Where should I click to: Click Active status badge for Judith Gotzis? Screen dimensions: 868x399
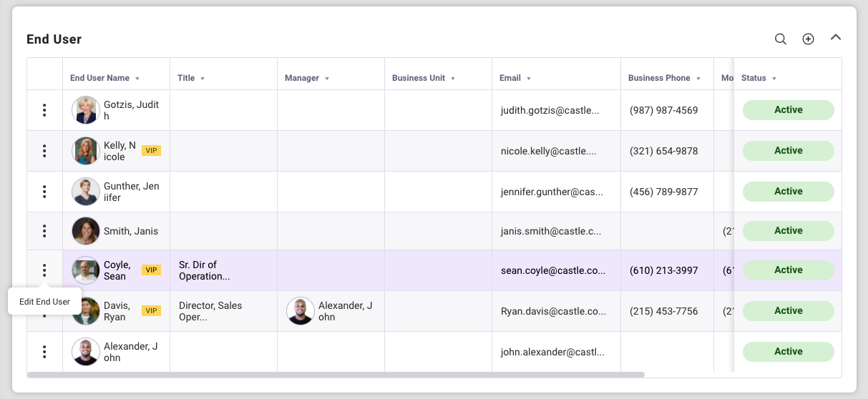(x=788, y=110)
